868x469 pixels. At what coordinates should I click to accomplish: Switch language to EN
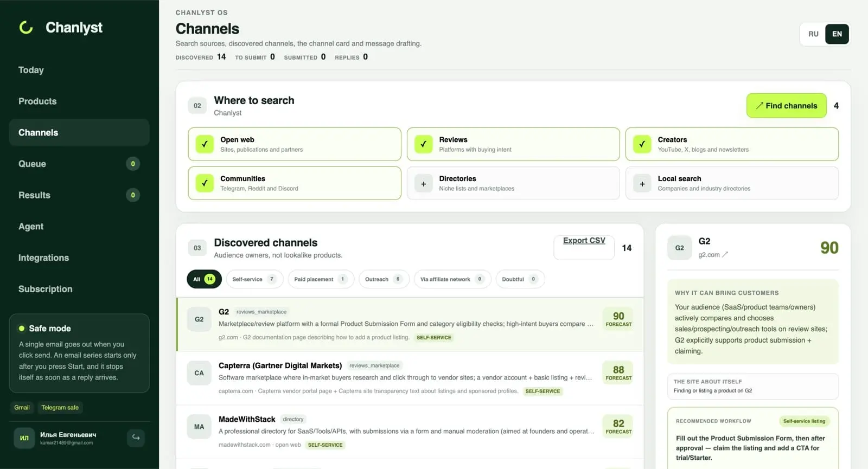click(x=837, y=34)
